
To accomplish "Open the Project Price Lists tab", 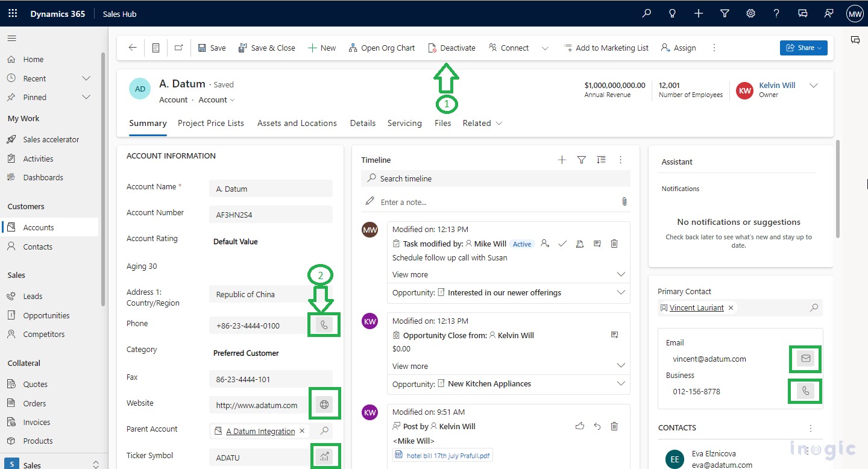I will pos(210,123).
